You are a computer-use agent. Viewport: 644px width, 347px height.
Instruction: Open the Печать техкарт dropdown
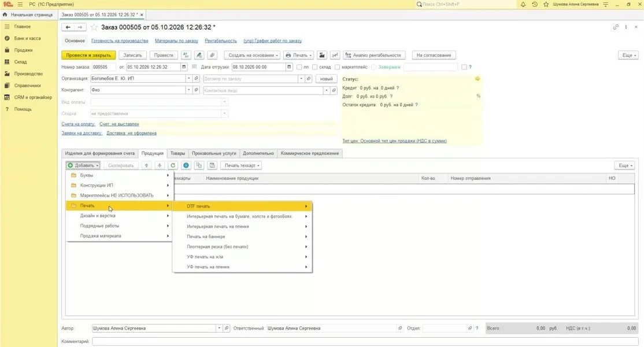(x=242, y=165)
